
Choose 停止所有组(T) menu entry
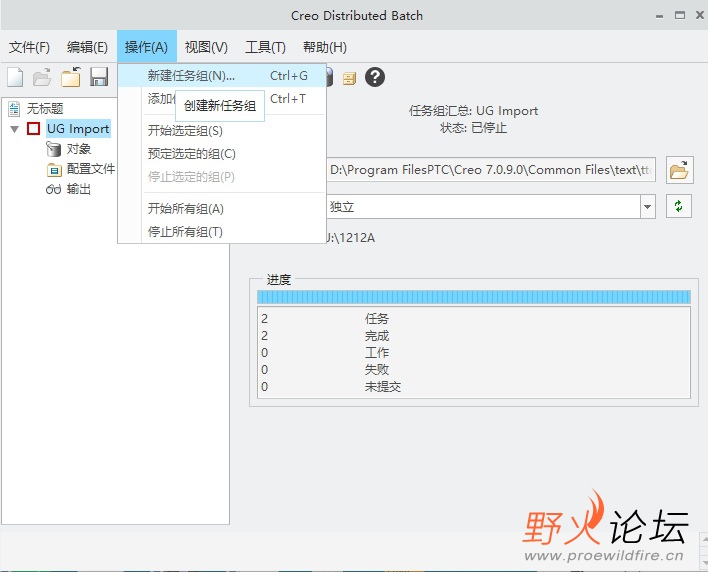222,232
